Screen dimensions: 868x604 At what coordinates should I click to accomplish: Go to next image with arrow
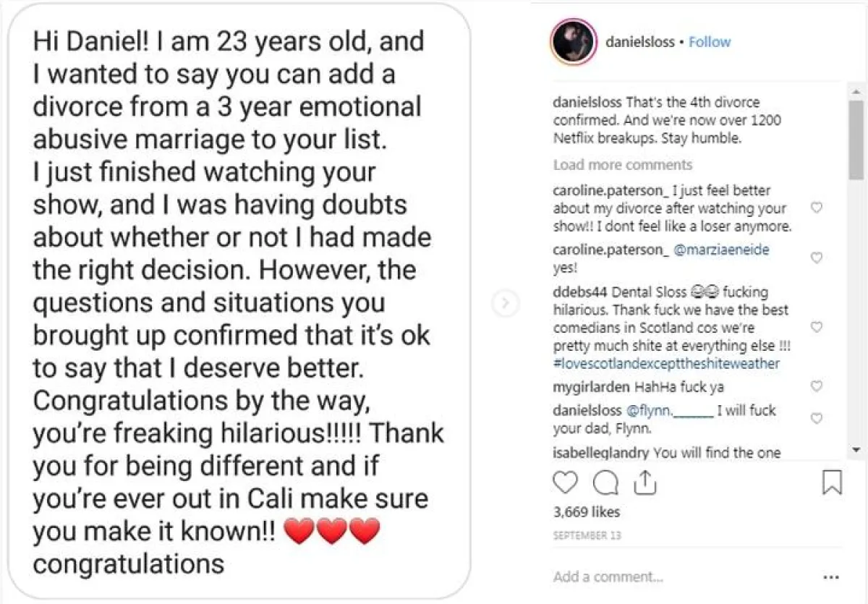pos(505,302)
